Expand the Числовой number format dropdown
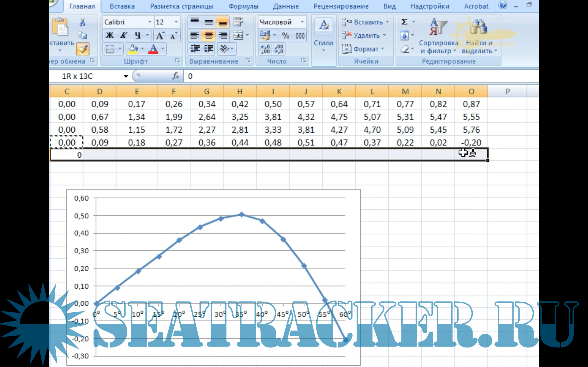Screen dimensions: 588x367 click(302, 22)
